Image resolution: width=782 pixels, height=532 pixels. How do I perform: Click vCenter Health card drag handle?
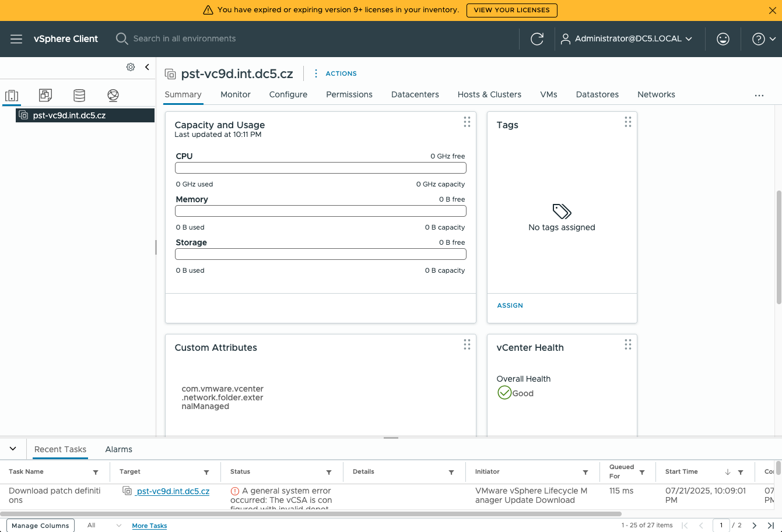[628, 344]
